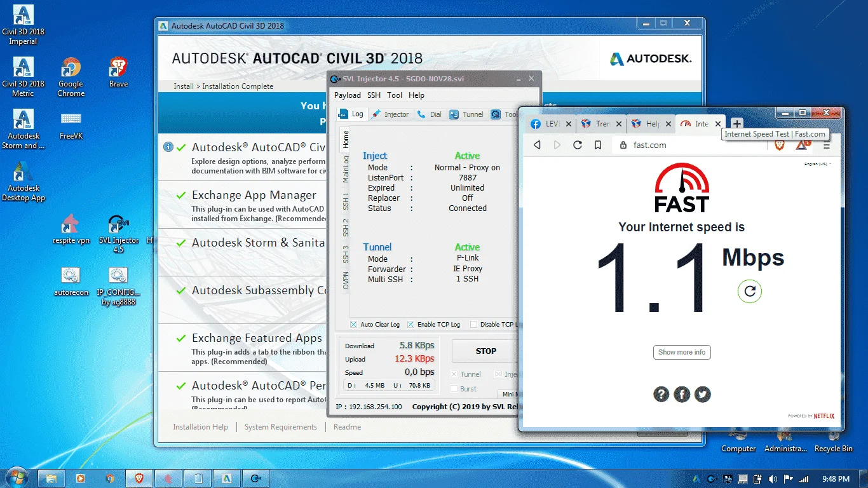Open the Help menu in SVL Injector
This screenshot has width=868, height=488.
pos(416,95)
